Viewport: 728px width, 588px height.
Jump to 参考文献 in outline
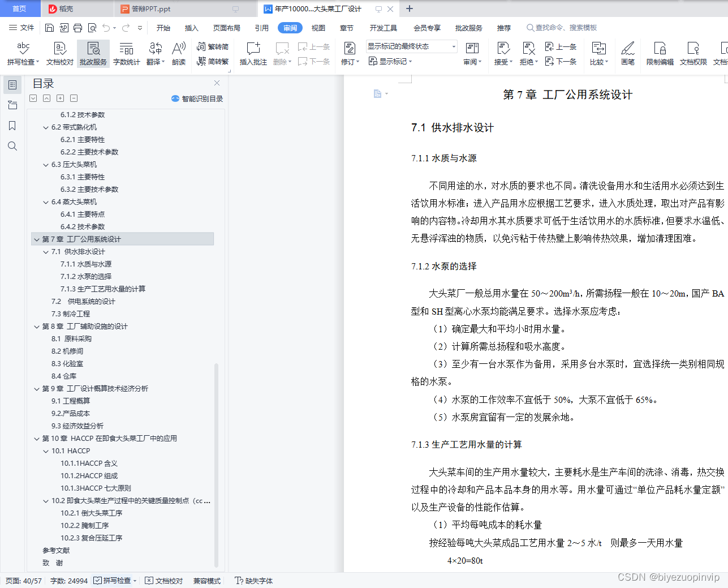point(56,551)
